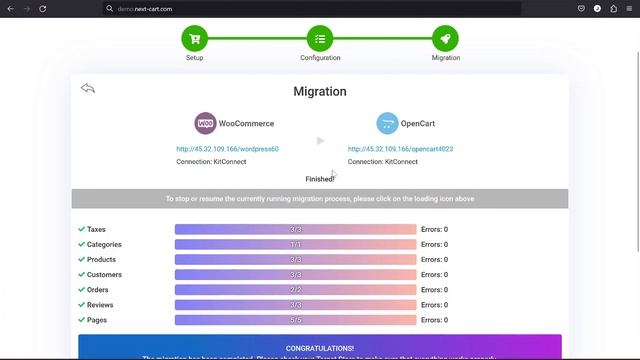
Task: Click Errors: 0 in Orders row
Action: (434, 290)
